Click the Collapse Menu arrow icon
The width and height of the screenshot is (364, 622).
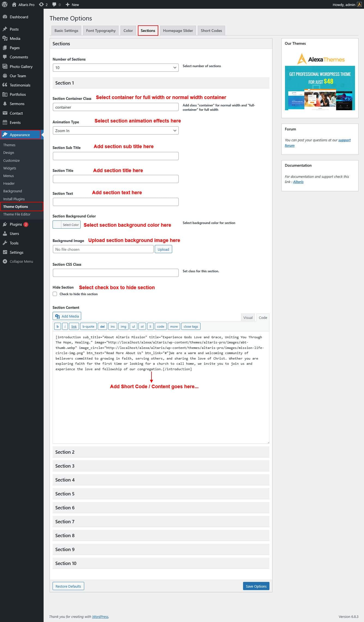[5, 261]
